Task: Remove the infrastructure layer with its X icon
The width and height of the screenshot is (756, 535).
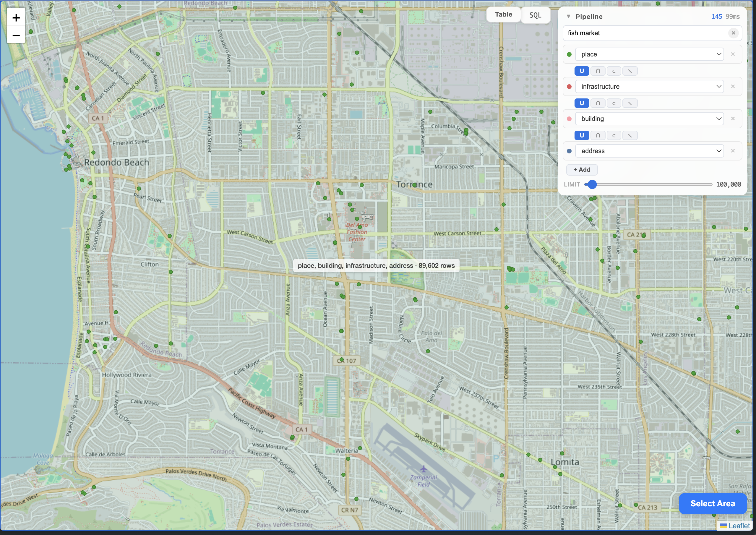Action: click(x=733, y=86)
